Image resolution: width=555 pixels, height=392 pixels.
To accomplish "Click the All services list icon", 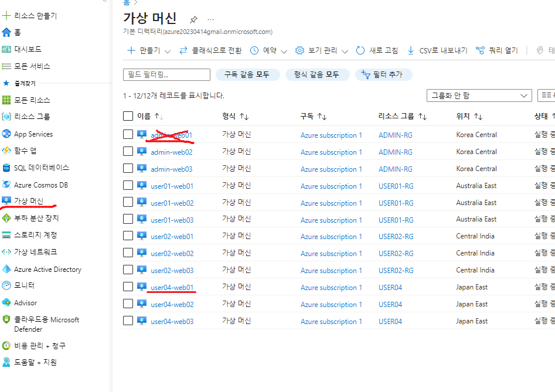I will (x=6, y=66).
